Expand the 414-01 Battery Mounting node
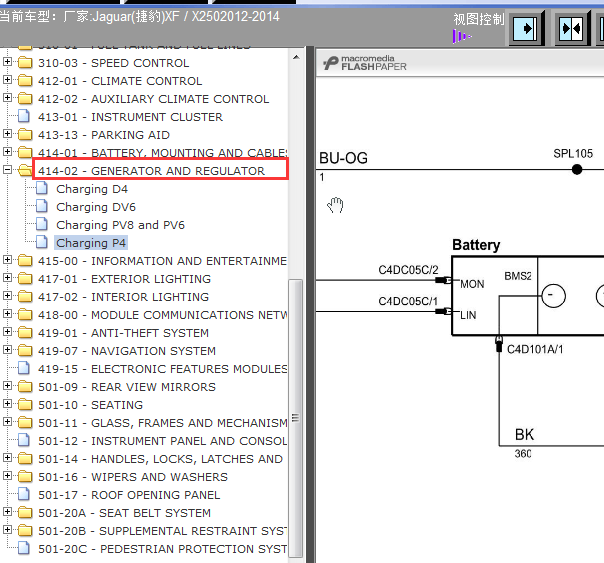604x563 pixels. point(7,152)
